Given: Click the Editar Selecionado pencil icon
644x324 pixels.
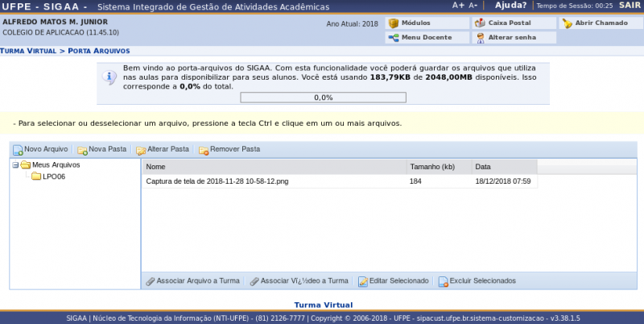Looking at the screenshot, I should point(363,281).
